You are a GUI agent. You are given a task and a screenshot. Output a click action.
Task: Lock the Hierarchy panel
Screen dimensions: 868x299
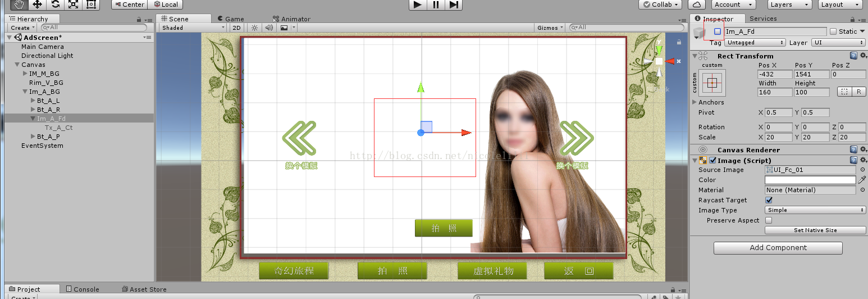[x=139, y=19]
